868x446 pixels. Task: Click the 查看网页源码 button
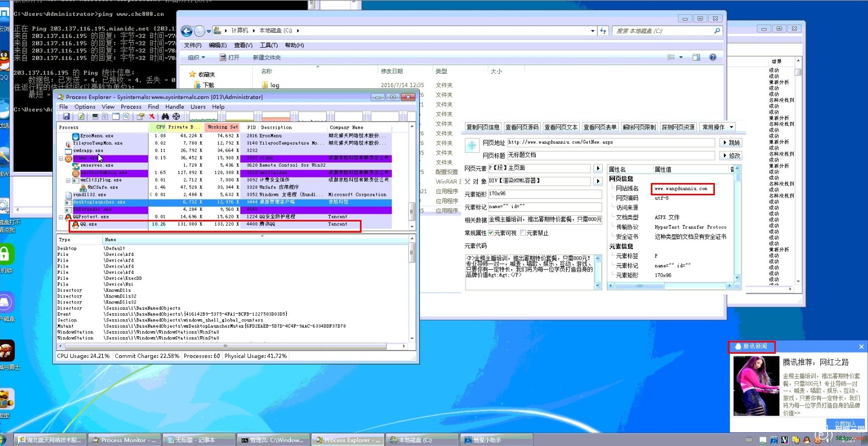[522, 127]
